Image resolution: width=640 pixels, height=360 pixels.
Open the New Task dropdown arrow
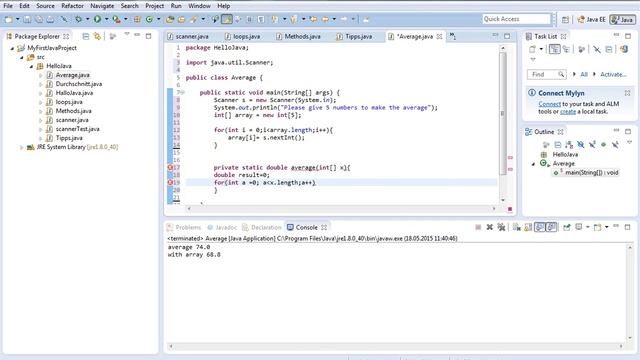[541, 49]
